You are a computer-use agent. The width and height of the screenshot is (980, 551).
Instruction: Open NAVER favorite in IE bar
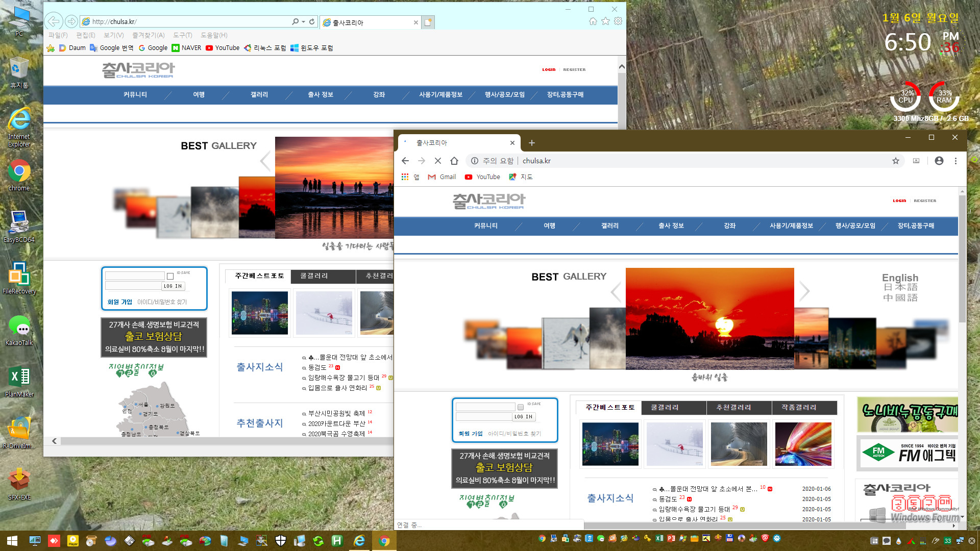pyautogui.click(x=186, y=48)
